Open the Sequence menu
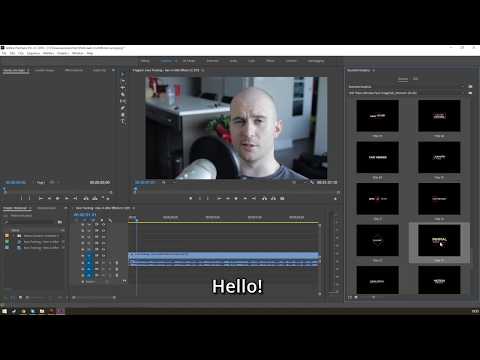This screenshot has width=480, height=360. click(x=33, y=53)
